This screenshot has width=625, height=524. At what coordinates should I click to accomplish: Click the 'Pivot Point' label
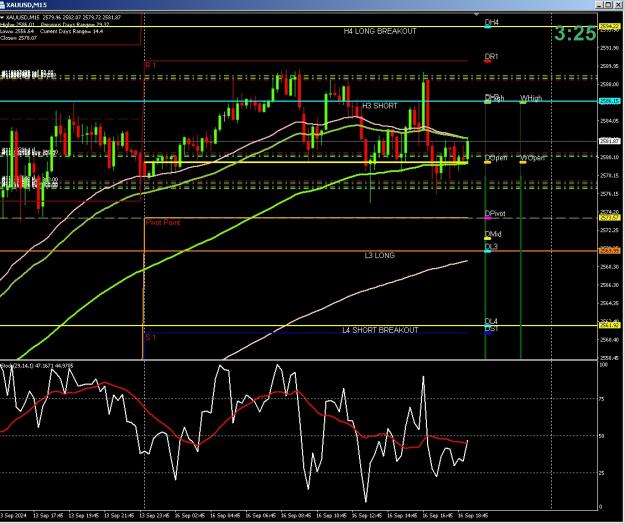163,222
